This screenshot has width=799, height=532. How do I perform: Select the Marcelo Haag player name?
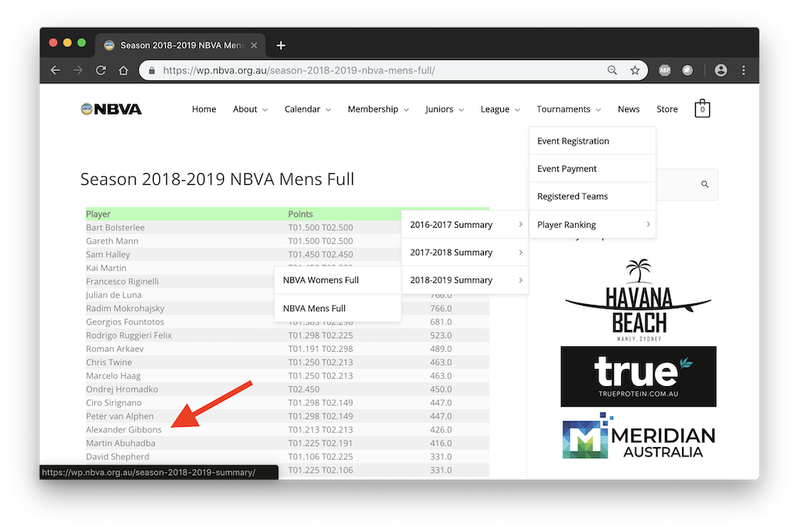[x=113, y=376]
